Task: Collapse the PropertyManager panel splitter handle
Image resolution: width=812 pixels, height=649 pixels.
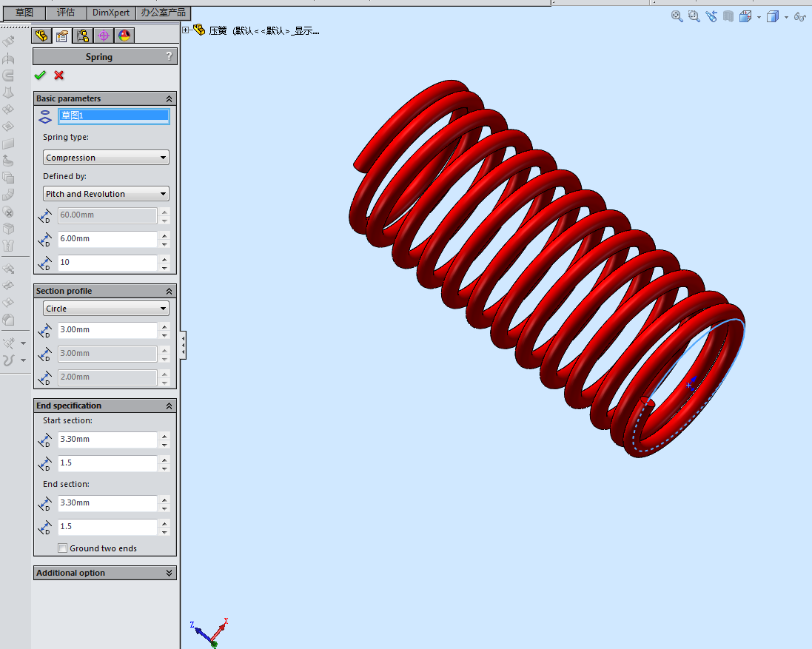Action: 184,345
